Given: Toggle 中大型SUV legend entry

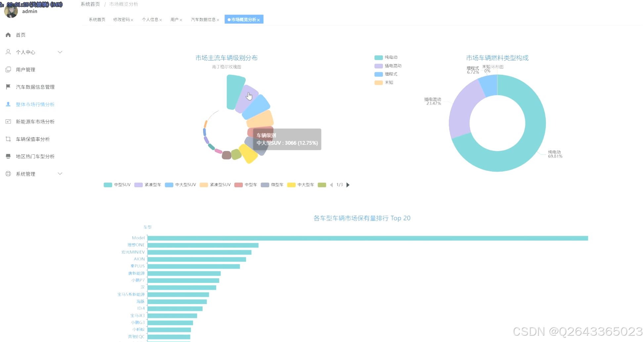Looking at the screenshot, I should (180, 185).
